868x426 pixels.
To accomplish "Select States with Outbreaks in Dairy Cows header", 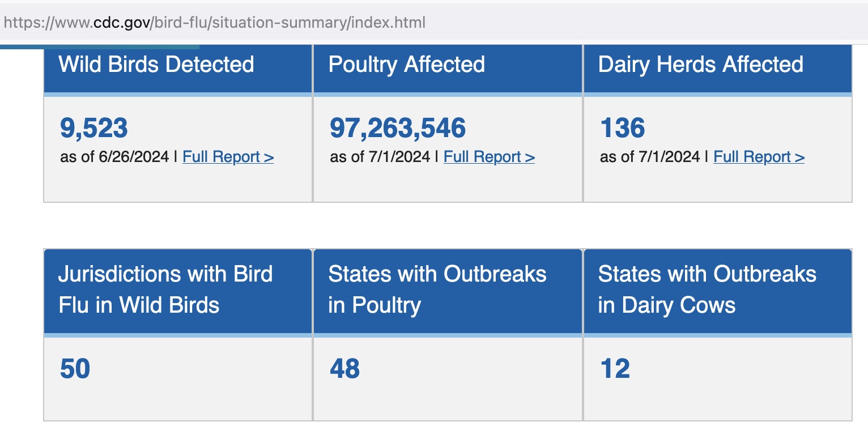I will pyautogui.click(x=707, y=289).
